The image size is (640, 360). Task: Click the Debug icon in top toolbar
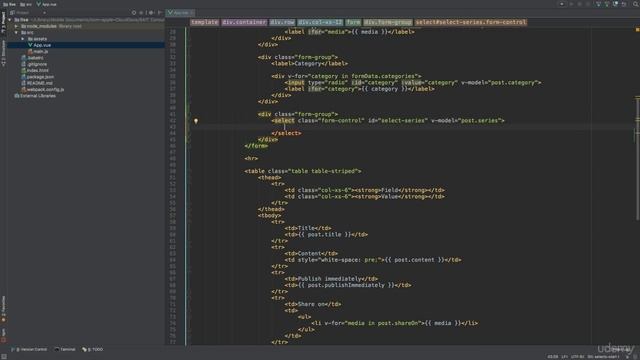coord(579,4)
